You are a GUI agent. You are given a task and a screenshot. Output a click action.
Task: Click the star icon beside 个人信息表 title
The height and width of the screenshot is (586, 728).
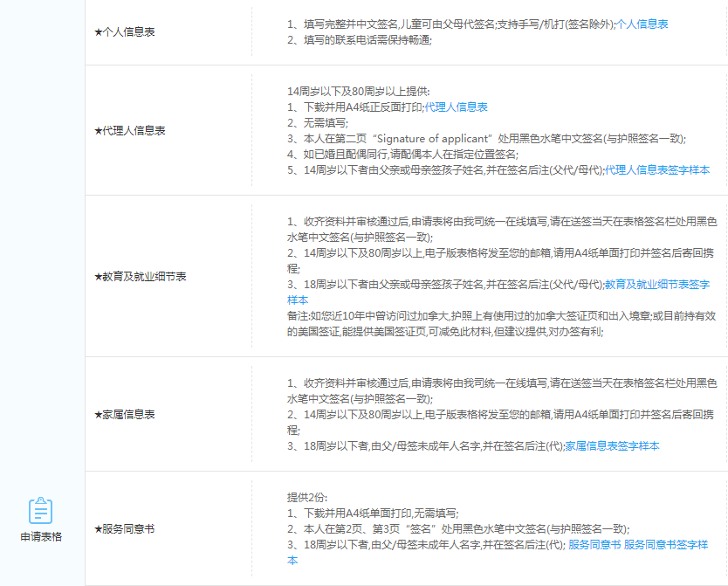tap(98, 32)
